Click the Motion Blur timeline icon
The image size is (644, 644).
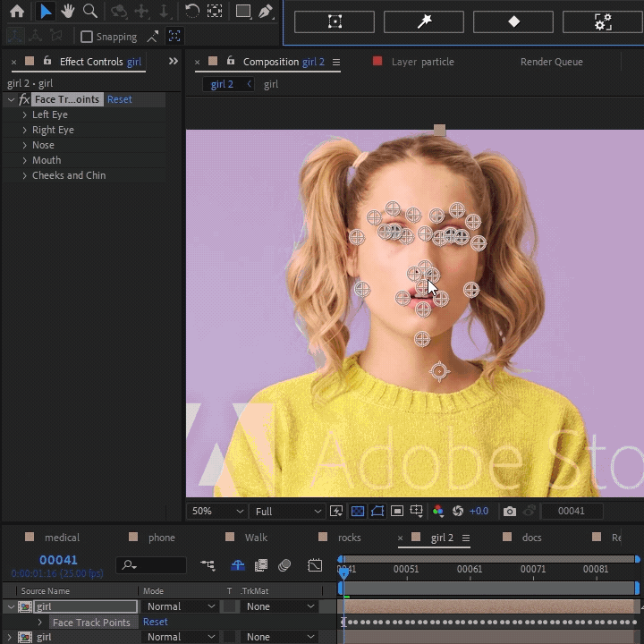point(284,565)
